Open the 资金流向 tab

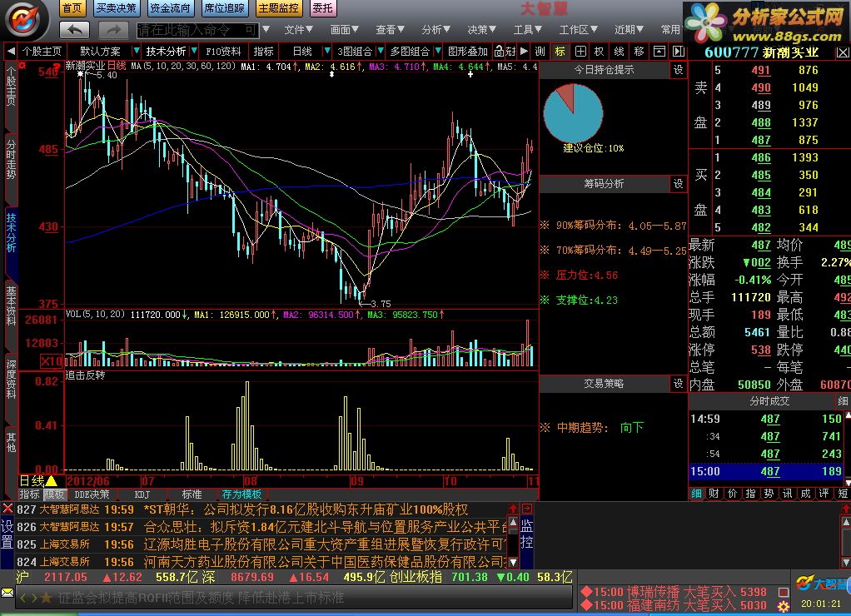point(170,7)
